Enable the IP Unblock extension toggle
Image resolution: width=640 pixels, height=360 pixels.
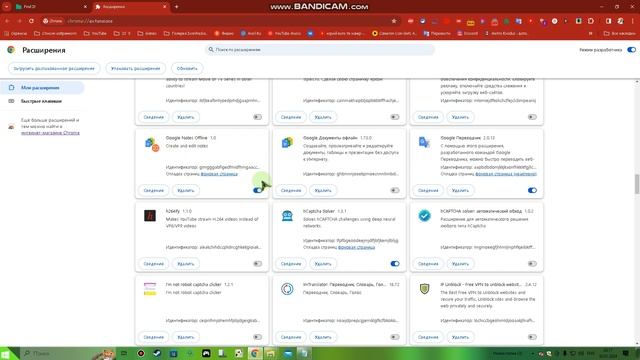coord(532,337)
